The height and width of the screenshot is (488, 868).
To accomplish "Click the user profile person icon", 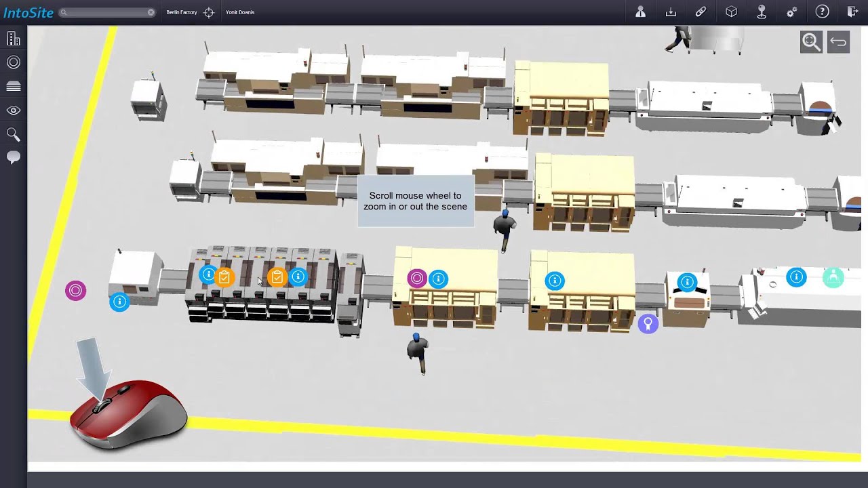I will click(640, 12).
